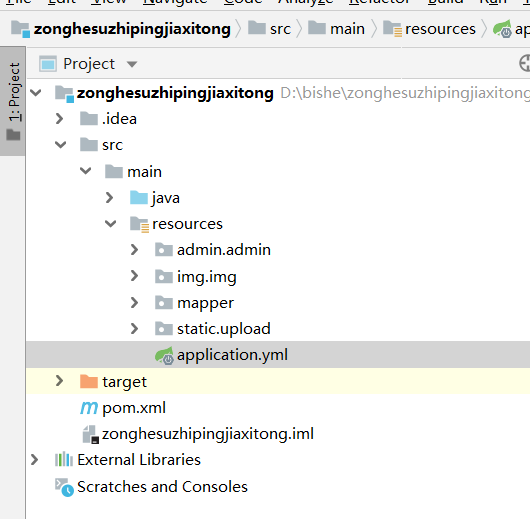Toggle the 1: Project tool window tab
The height and width of the screenshot is (519, 530).
tap(13, 101)
